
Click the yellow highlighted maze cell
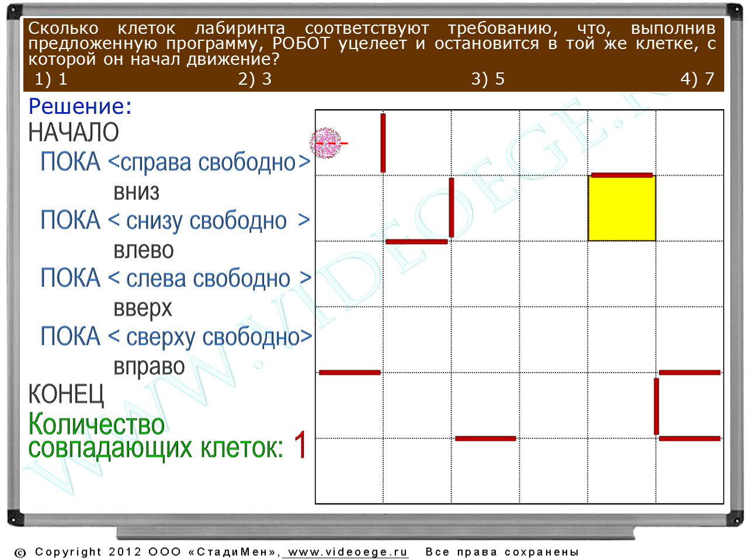[x=622, y=208]
